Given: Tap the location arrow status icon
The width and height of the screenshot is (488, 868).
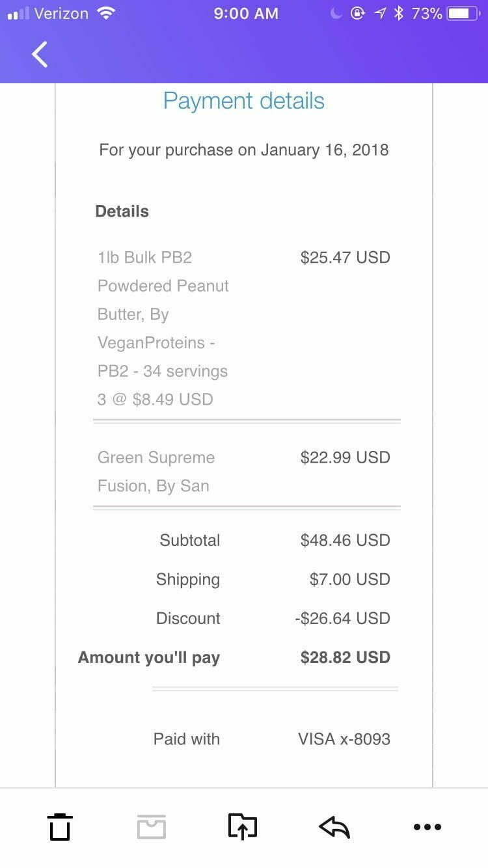Looking at the screenshot, I should 380,14.
